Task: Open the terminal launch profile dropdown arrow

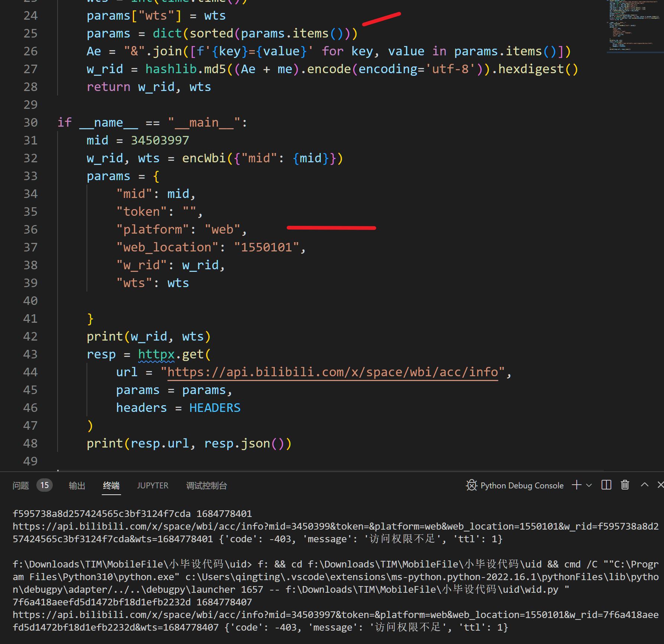Action: 589,485
